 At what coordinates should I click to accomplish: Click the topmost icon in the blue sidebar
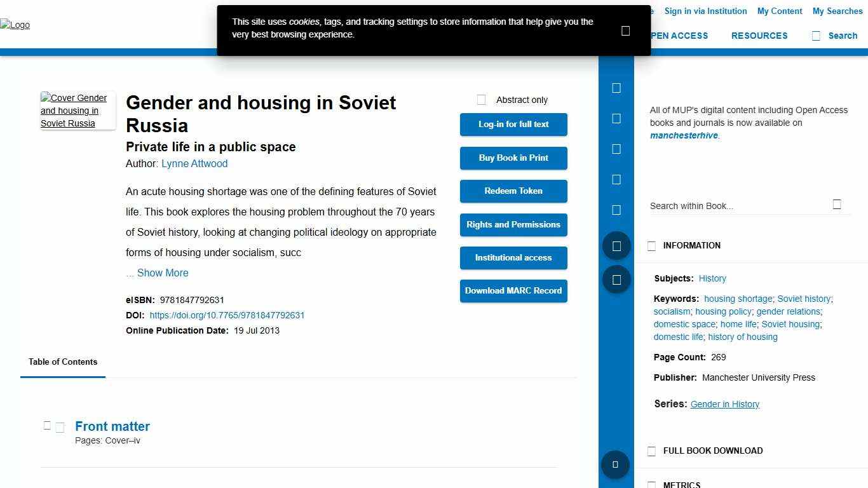[616, 88]
